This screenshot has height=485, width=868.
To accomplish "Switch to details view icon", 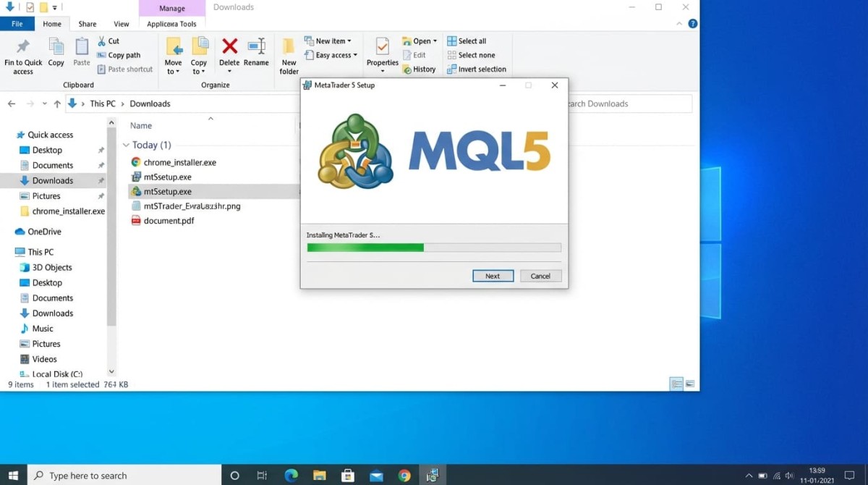I will click(676, 384).
